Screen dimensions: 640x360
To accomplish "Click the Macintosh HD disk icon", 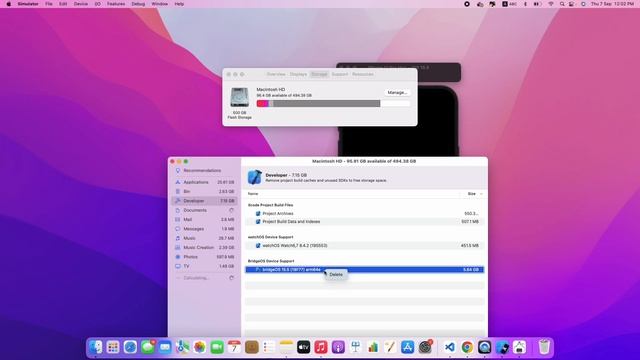I will point(240,98).
